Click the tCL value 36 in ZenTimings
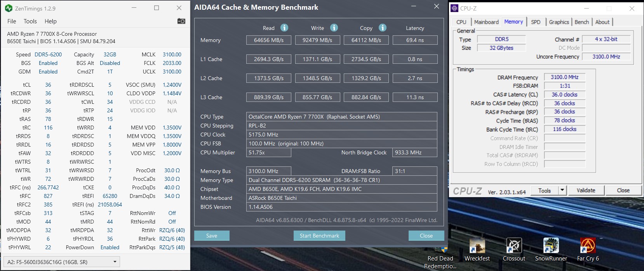Screen dimensions: 644x271 [x=48, y=85]
